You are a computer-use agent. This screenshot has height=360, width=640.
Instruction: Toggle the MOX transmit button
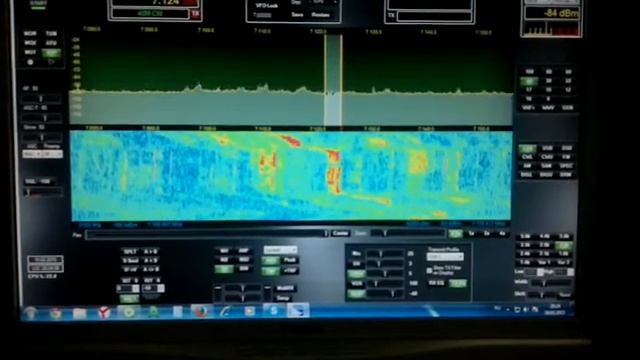[30, 43]
